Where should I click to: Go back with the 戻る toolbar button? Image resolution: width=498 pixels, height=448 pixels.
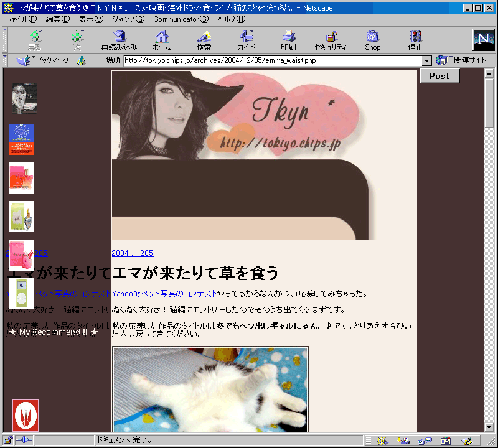click(x=35, y=40)
